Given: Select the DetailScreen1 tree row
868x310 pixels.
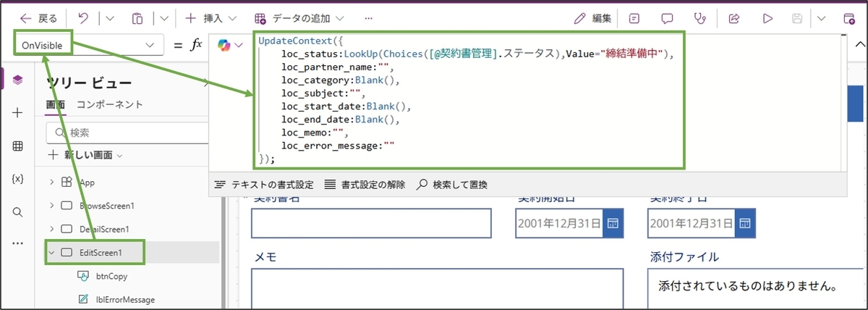Looking at the screenshot, I should [x=132, y=229].
